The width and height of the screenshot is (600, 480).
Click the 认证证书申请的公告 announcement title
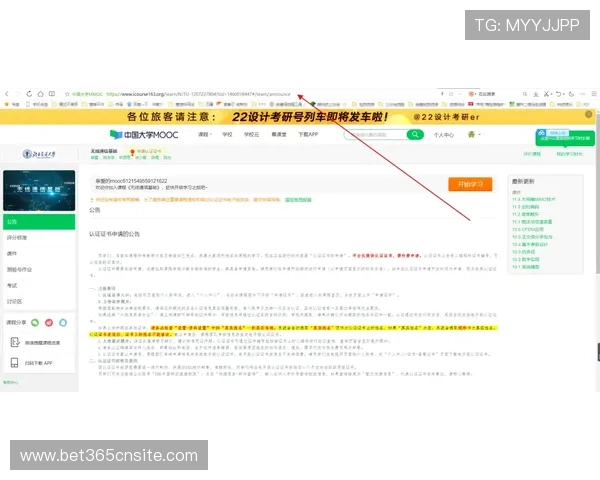tap(114, 234)
